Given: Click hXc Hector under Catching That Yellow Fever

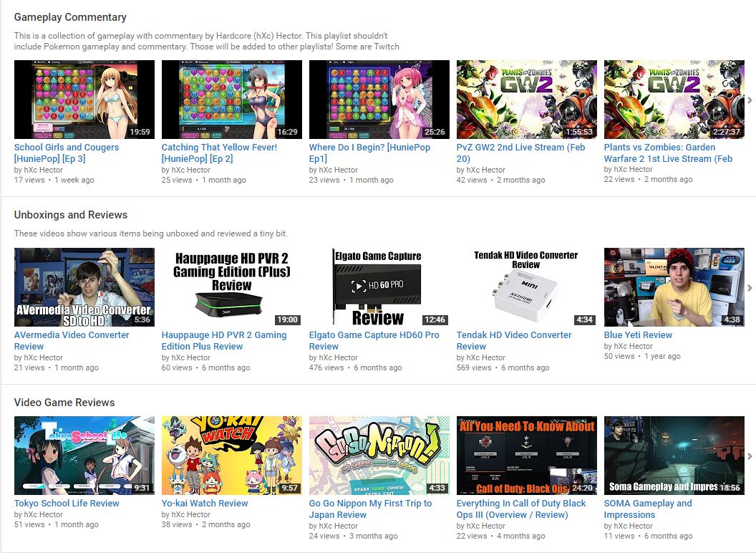Looking at the screenshot, I should click(x=191, y=170).
